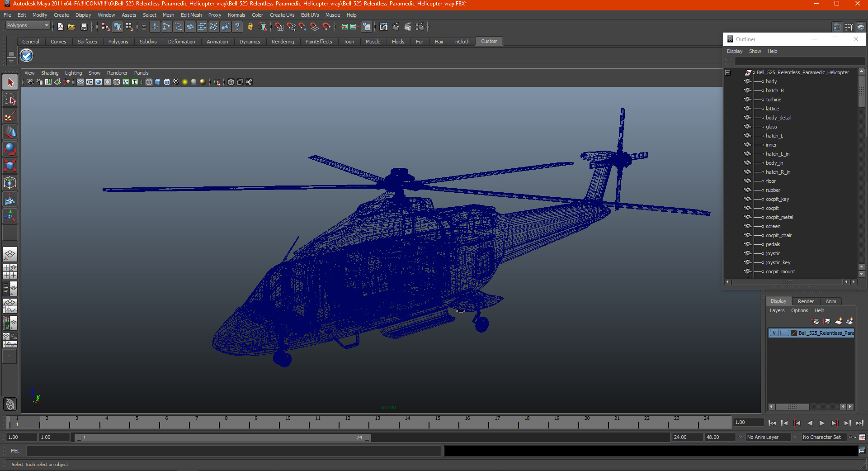Viewport: 868px width, 471px height.
Task: Open the Render Settings icon
Action: point(420,27)
